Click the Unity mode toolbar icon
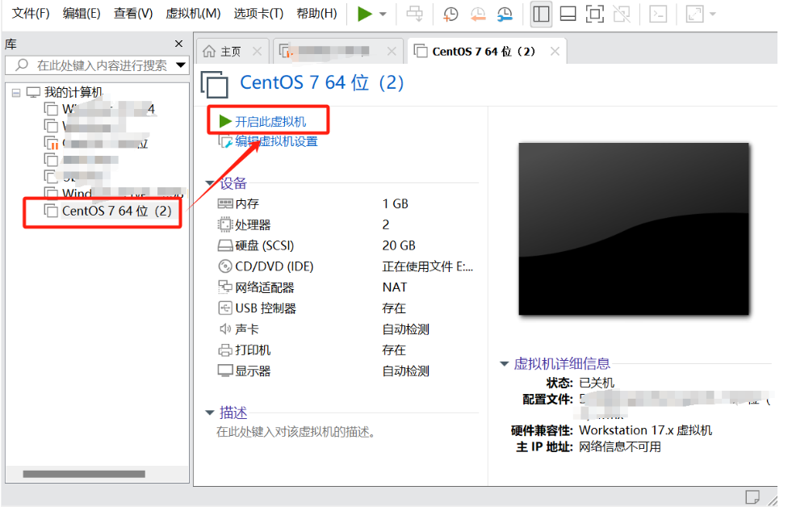Screen dimensions: 792x532 [x=622, y=15]
